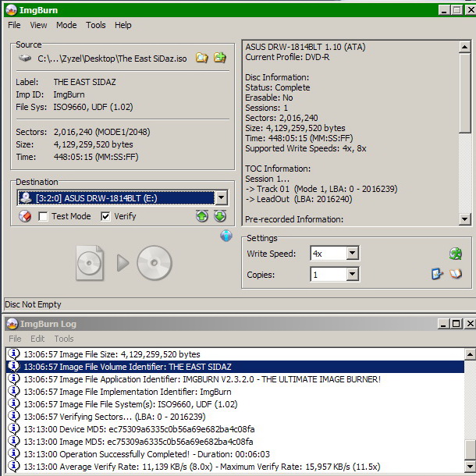Click the 'LeadOut (LBA: 2016240)' entry

[x=299, y=199]
